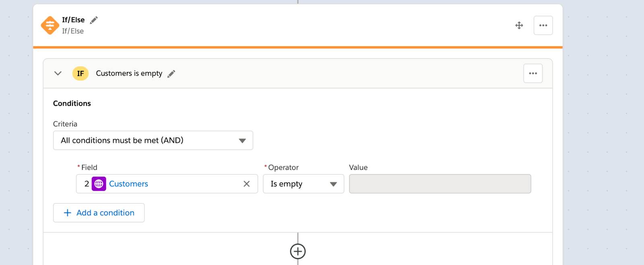644x265 pixels.
Task: Click inside the Field selector box
Action: 167,184
